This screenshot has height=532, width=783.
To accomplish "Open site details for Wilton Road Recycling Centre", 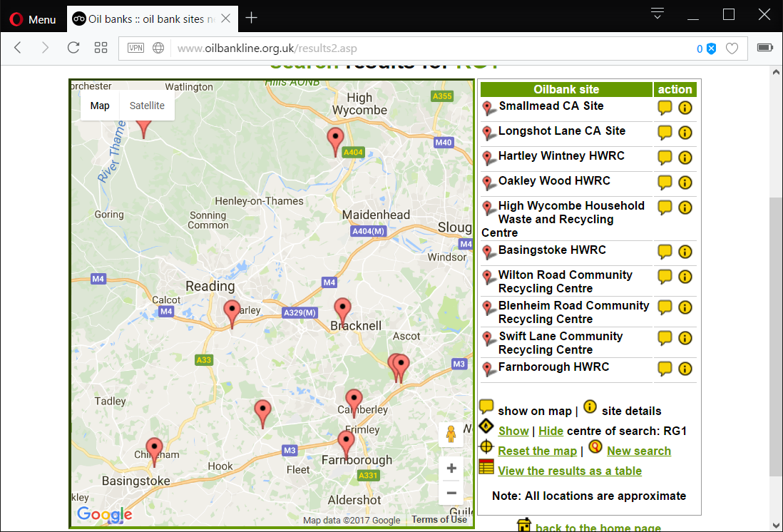I will 685,276.
